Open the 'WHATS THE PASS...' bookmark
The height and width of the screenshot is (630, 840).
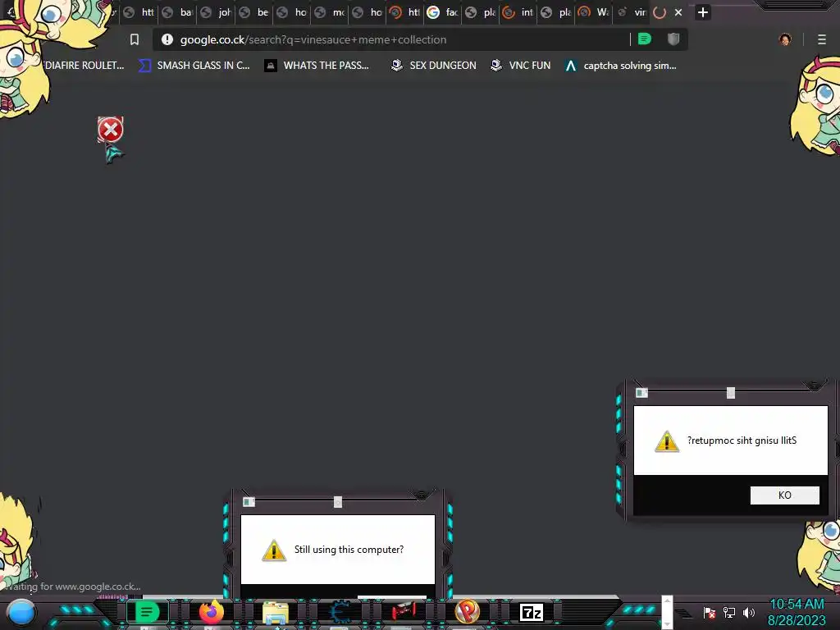317,66
